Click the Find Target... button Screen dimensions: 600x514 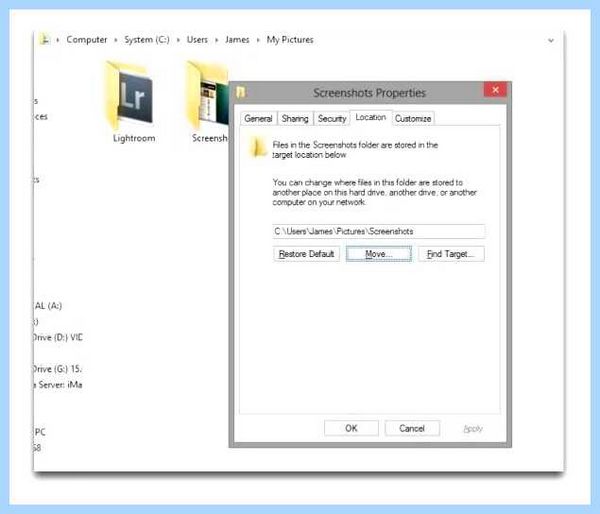(x=451, y=254)
